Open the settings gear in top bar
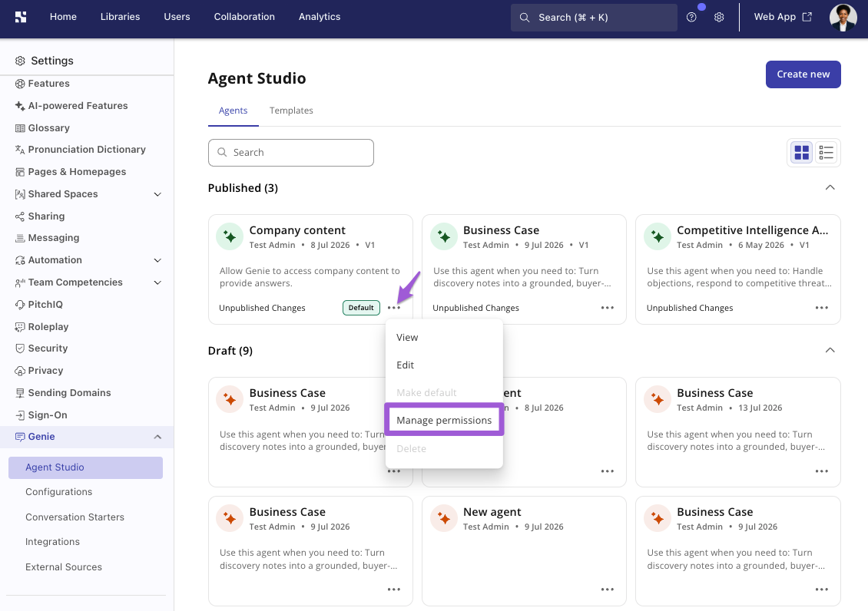The width and height of the screenshot is (868, 611). 719,17
